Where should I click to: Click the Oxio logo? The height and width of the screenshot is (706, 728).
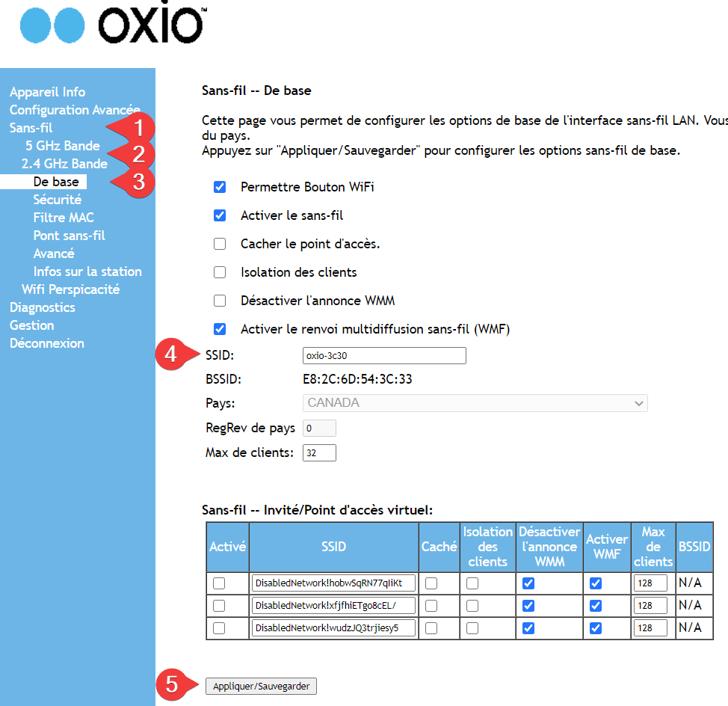tap(112, 26)
